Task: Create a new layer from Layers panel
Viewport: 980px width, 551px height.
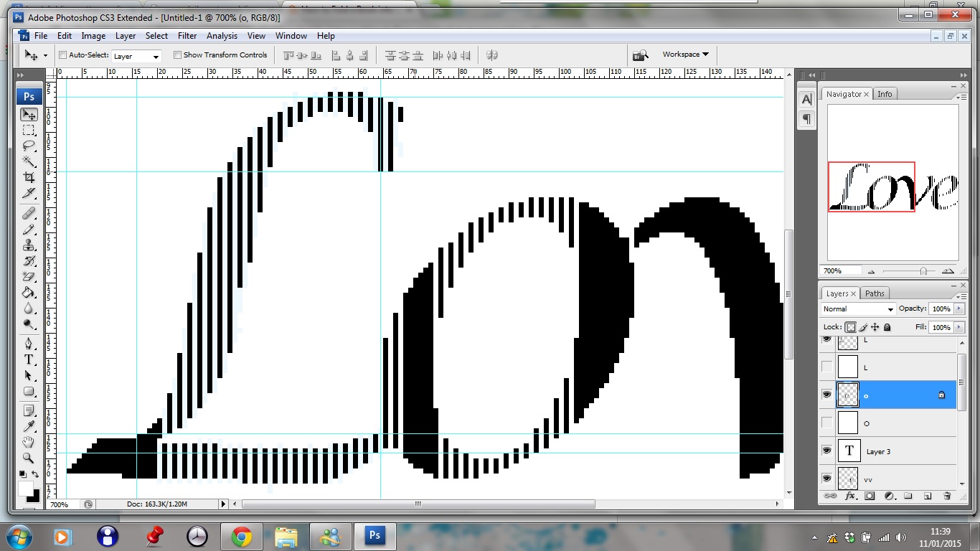Action: coord(927,496)
